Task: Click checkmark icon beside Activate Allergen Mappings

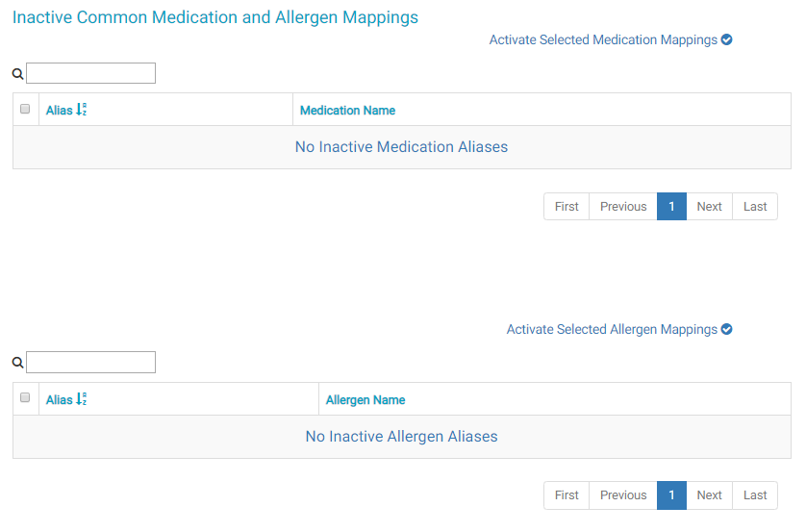Action: tap(727, 329)
